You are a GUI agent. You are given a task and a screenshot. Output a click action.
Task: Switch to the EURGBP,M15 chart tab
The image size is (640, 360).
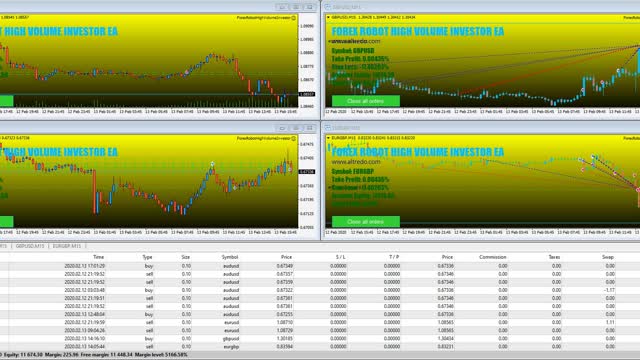[x=67, y=246]
